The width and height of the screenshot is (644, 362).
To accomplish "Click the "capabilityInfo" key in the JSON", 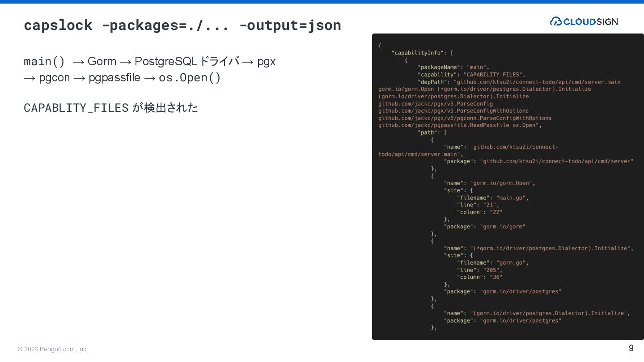I will coord(418,53).
